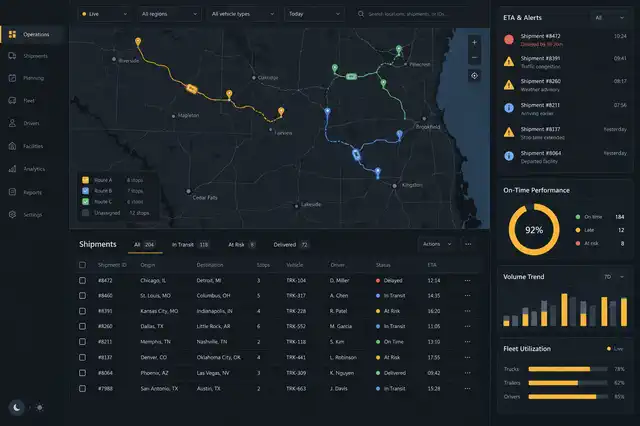This screenshot has width=640, height=426.
Task: Open alert Shipment #8260 weather advisory
Action: [x=565, y=85]
